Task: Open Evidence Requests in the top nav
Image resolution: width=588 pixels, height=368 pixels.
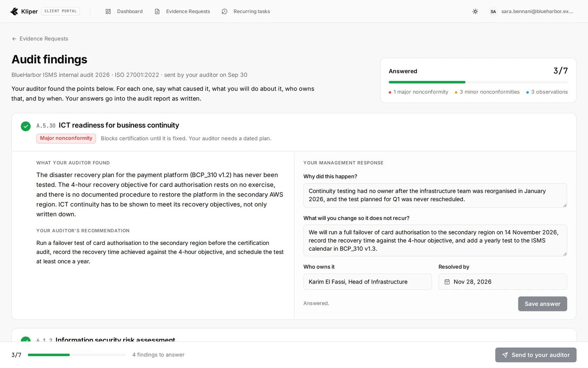Action: 182,11
